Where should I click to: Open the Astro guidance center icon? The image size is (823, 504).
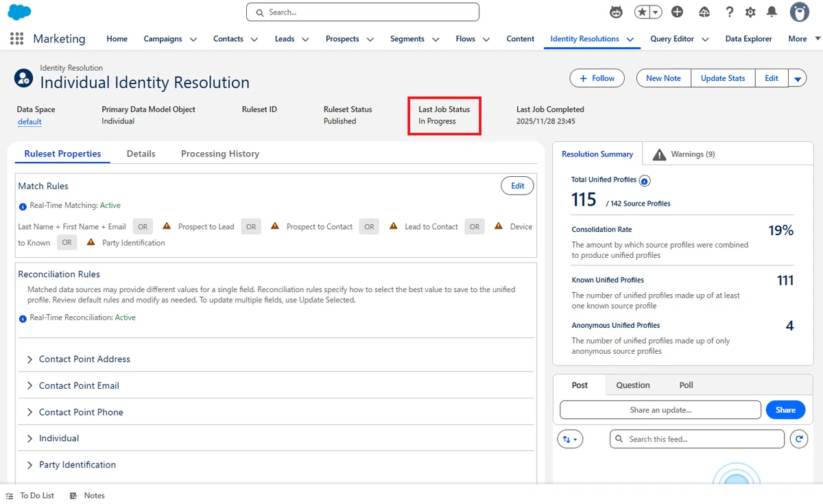click(x=617, y=12)
